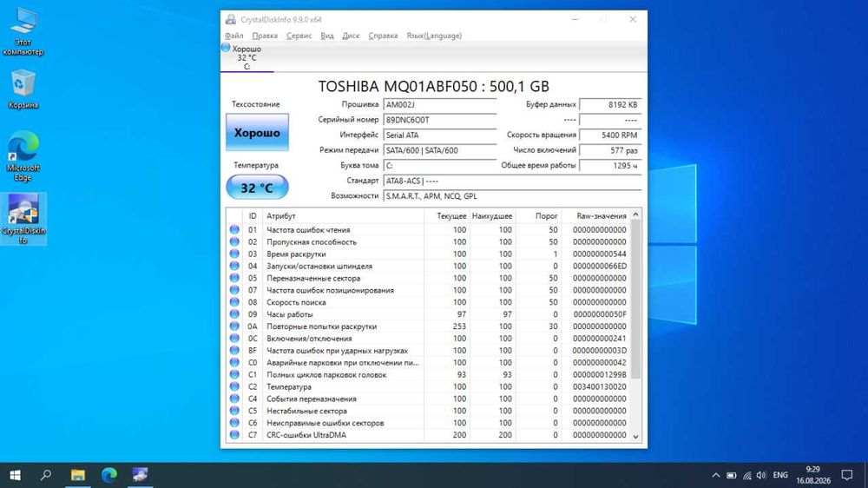Image resolution: width=868 pixels, height=488 pixels.
Task: Click the status circle for attribute 05
Action: 234,278
